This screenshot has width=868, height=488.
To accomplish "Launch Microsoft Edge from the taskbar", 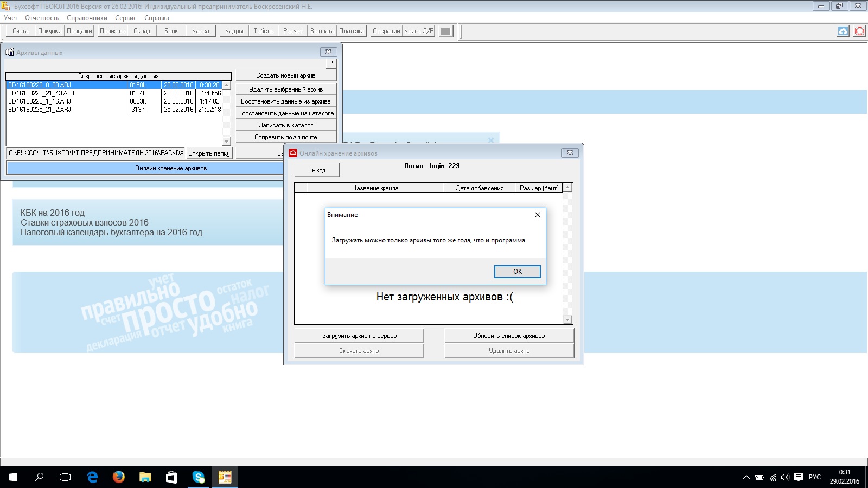I will [92, 477].
